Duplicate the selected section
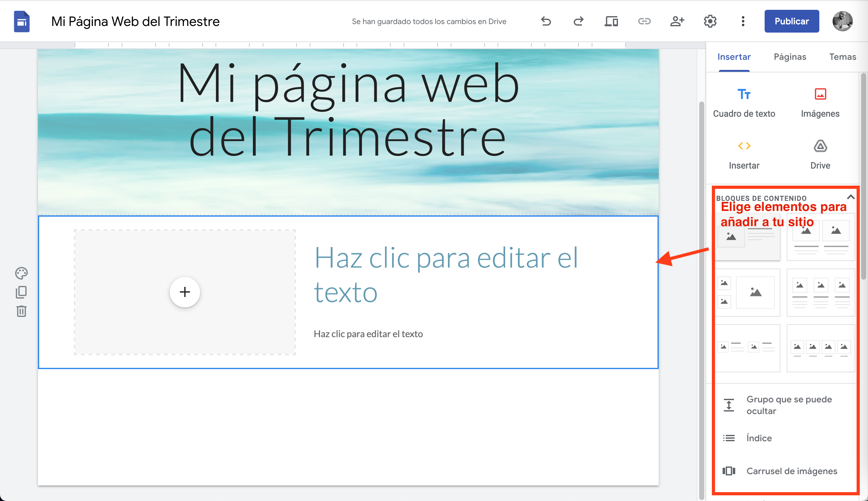Screen dimensions: 868x501 click(21, 292)
